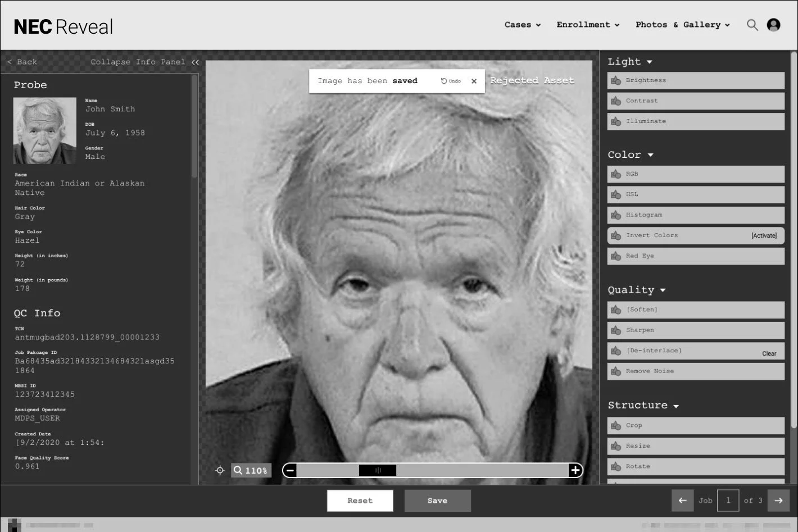Click the Sharpen thumbs-up icon
This screenshot has width=798, height=532.
click(x=616, y=330)
